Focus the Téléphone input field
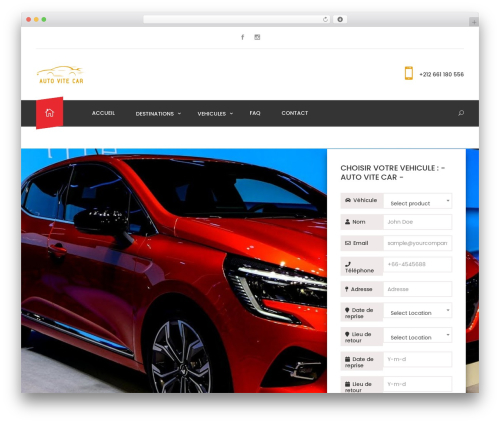This screenshot has height=423, width=500. [418, 264]
